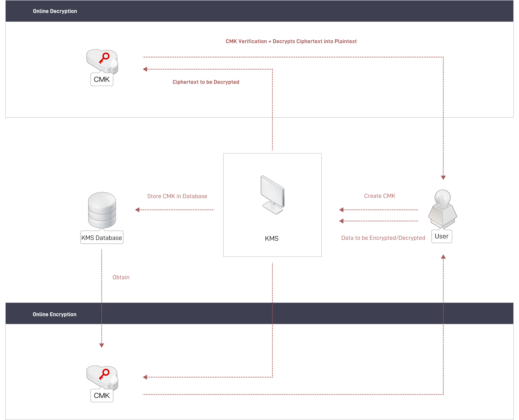
Task: Select the 'Store CMK in Database' label
Action: (x=177, y=196)
